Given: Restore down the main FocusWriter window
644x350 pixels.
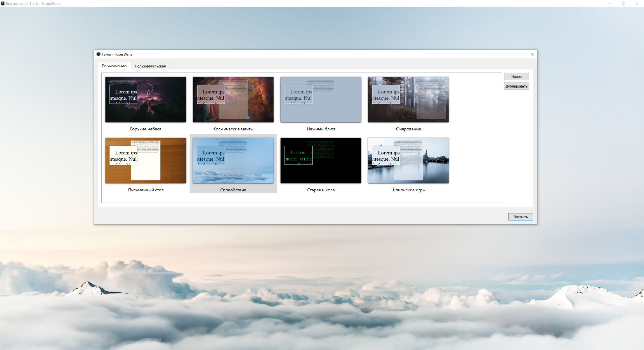Looking at the screenshot, I should pos(623,3).
